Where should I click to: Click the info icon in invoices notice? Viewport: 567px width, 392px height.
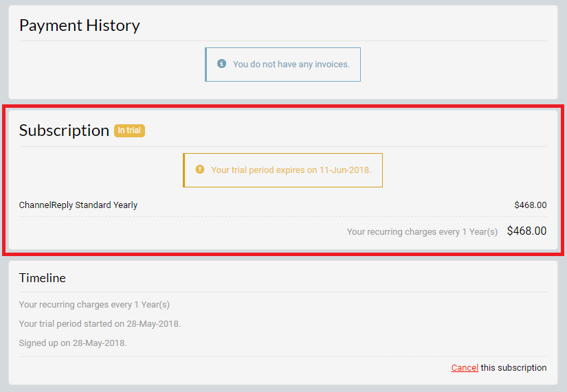tap(222, 64)
